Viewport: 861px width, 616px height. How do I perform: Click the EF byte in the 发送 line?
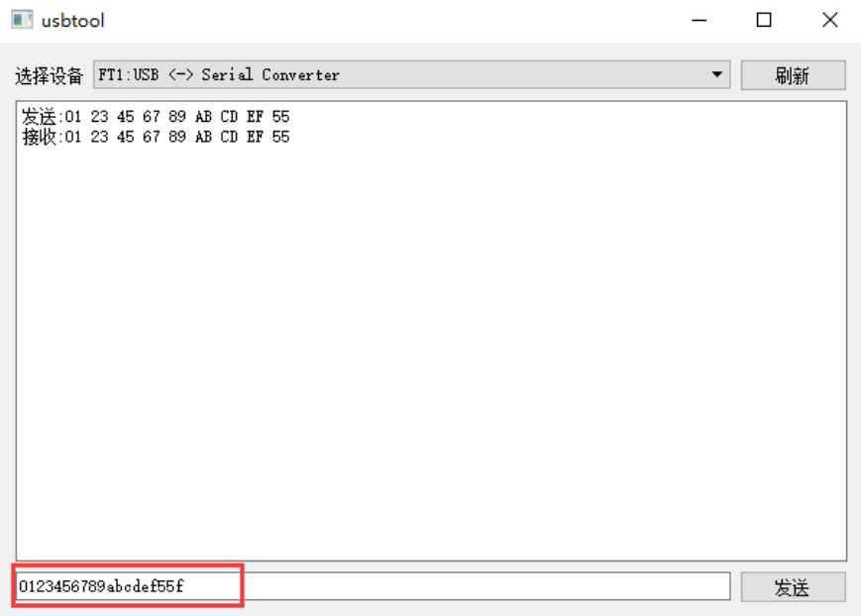tap(255, 117)
